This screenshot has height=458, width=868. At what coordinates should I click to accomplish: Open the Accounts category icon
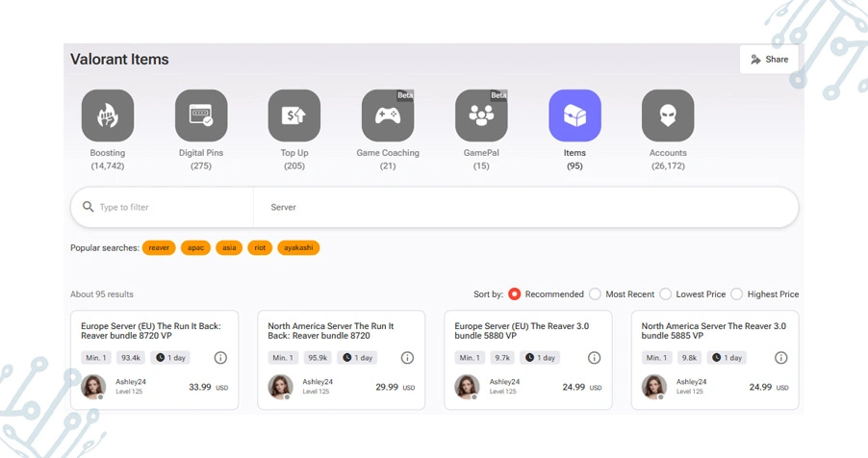click(668, 116)
